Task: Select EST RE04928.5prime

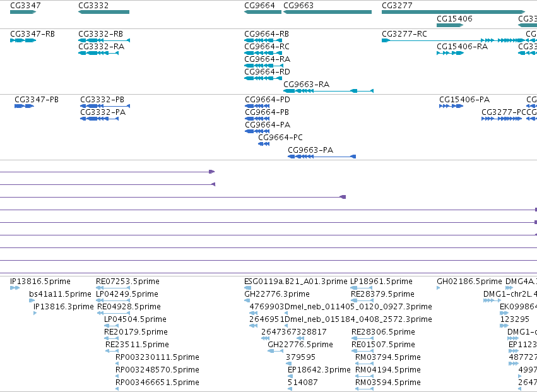Action: [x=129, y=307]
